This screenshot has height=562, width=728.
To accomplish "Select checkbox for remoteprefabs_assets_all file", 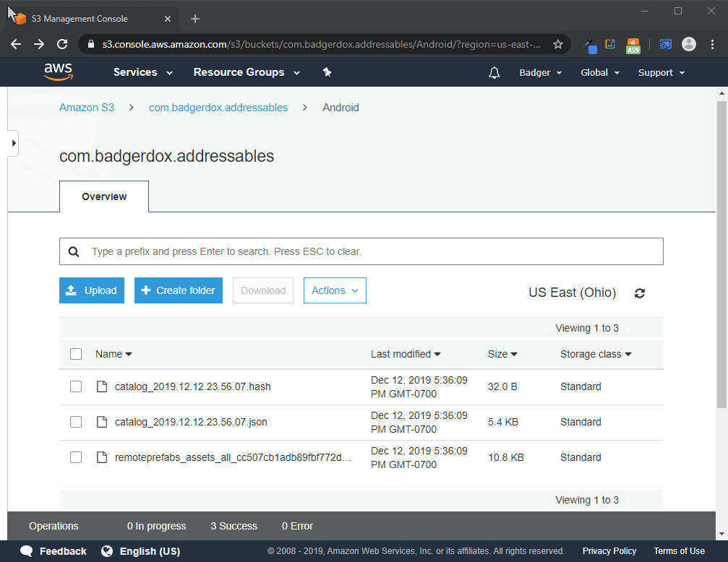I will pyautogui.click(x=76, y=457).
